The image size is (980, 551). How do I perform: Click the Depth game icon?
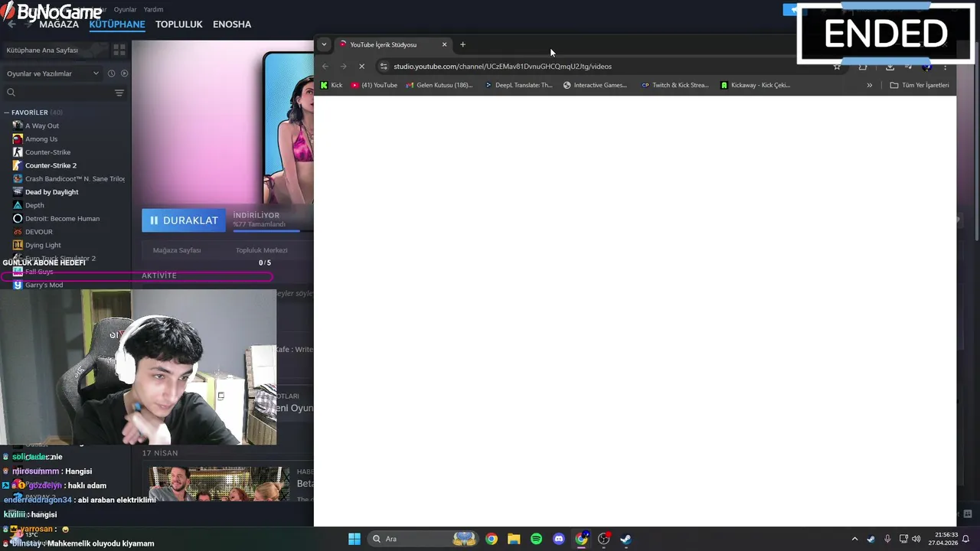coord(18,205)
